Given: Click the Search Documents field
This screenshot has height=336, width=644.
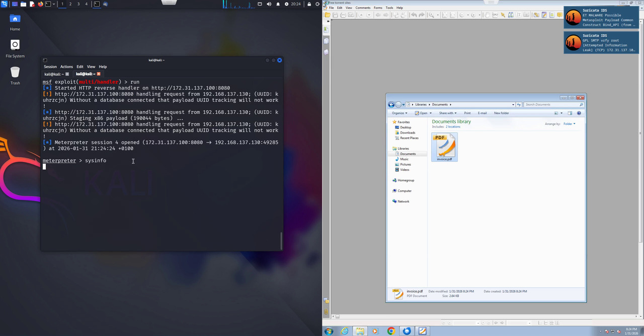Looking at the screenshot, I should coord(553,105).
